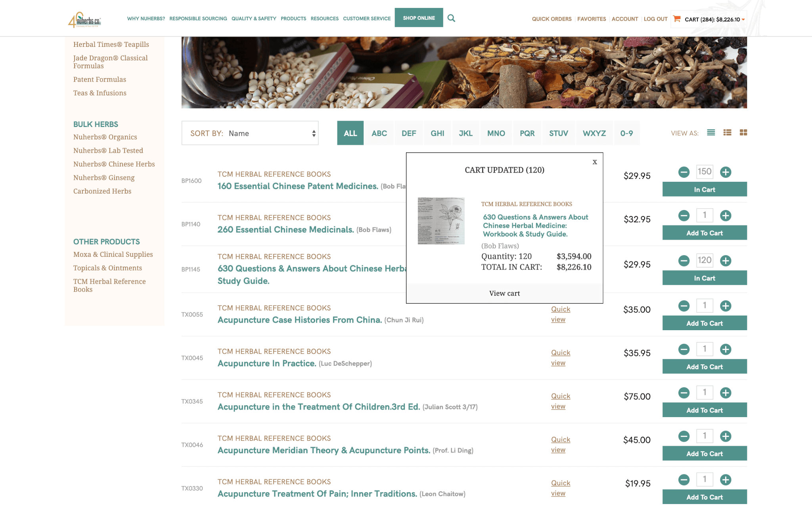Viewport: 812px width, 508px height.
Task: Open the Products menu
Action: coord(293,19)
